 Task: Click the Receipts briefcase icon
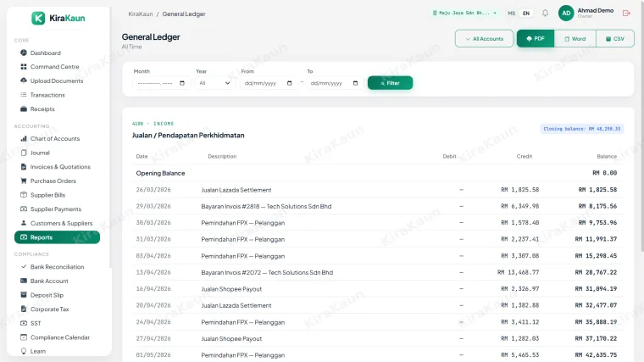click(x=24, y=109)
